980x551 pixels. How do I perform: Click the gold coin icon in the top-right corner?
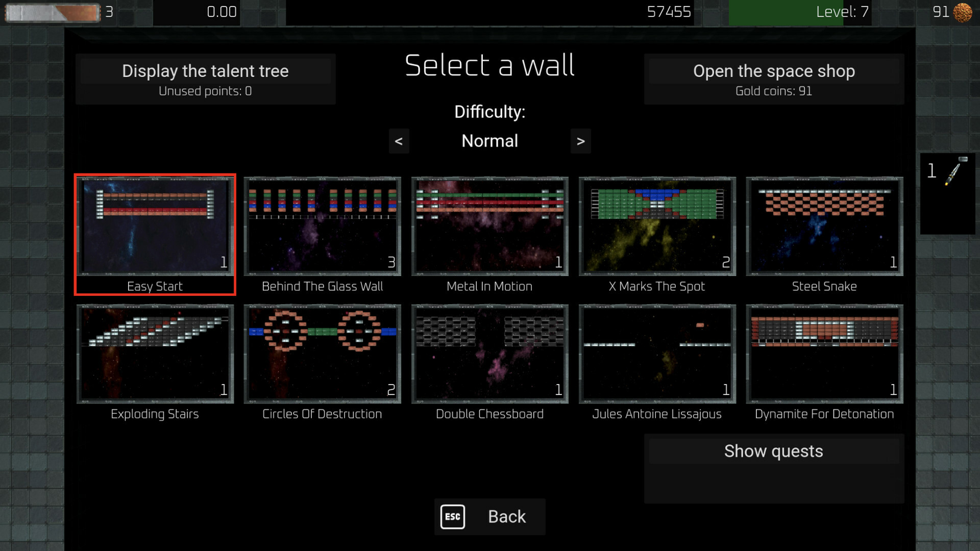point(962,11)
